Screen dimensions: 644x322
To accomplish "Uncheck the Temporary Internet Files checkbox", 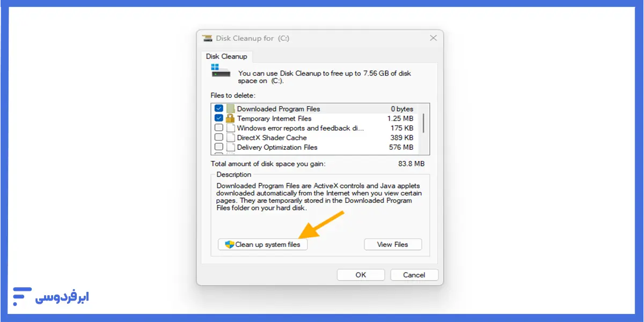I will point(219,118).
